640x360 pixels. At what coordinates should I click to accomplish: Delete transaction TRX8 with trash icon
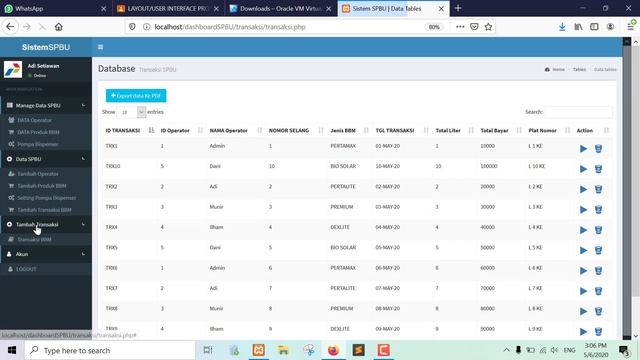[x=598, y=311]
